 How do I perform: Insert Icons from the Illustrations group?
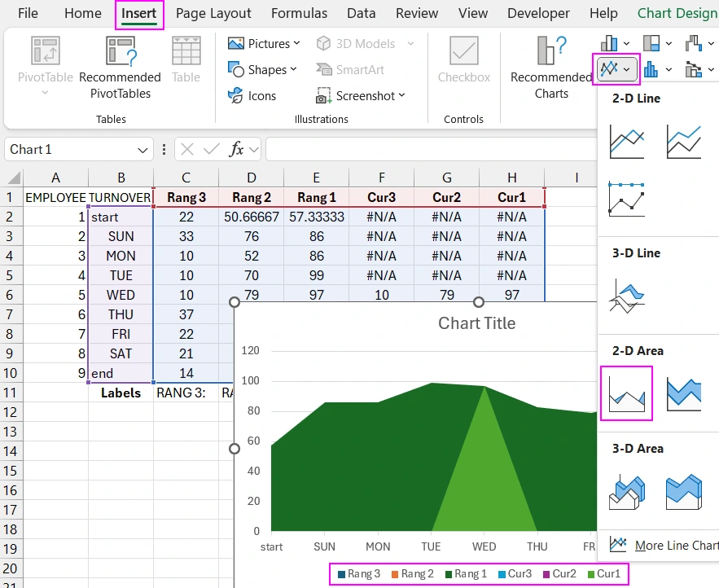252,96
